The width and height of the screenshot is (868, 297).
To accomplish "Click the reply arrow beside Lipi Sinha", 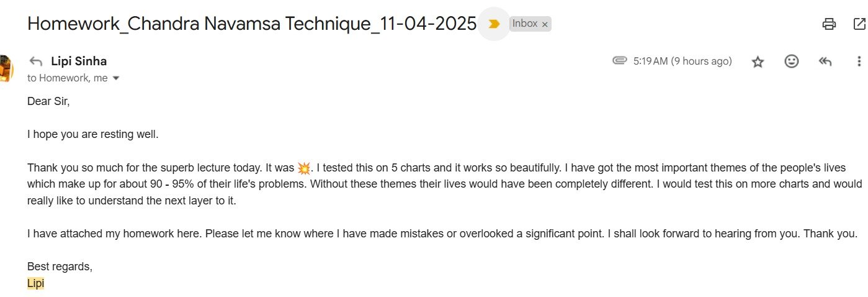I will 36,61.
